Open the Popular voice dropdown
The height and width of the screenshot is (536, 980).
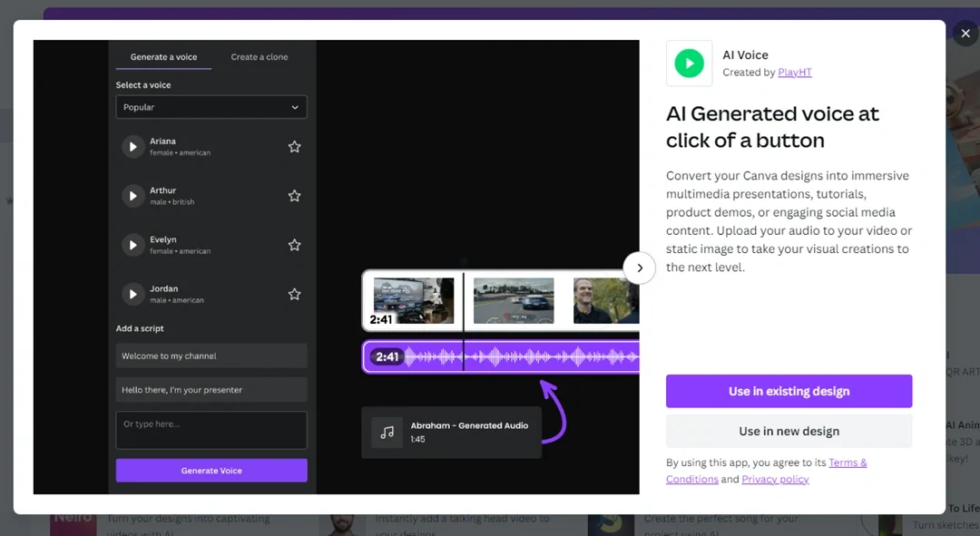(211, 107)
